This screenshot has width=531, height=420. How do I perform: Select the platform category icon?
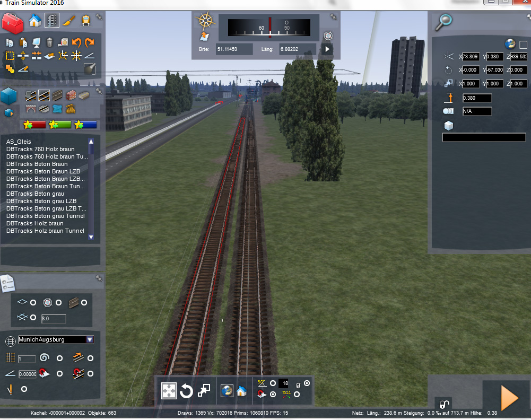point(84,96)
